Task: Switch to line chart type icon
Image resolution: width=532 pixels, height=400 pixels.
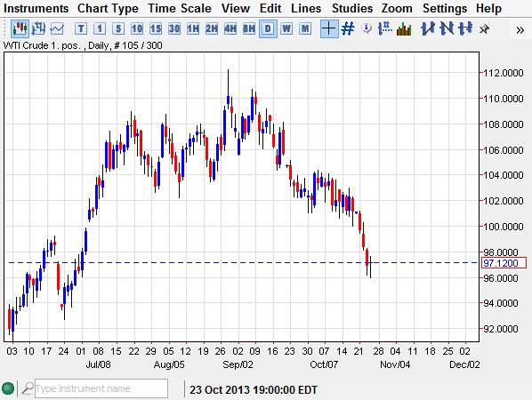Action: [x=57, y=28]
